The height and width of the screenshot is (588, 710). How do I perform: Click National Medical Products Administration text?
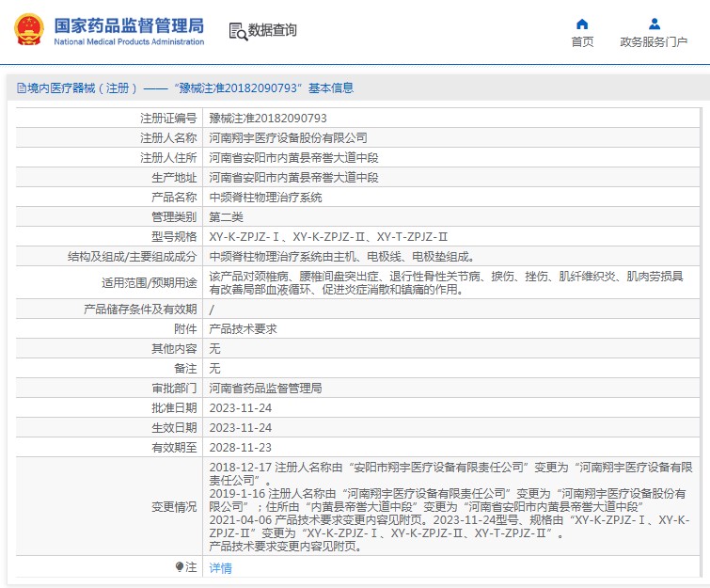tap(129, 41)
